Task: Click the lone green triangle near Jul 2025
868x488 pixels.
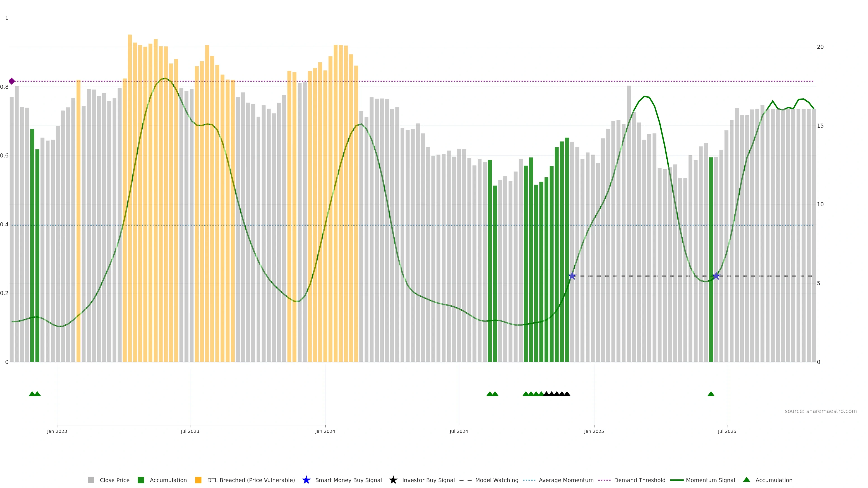Action: (x=711, y=394)
